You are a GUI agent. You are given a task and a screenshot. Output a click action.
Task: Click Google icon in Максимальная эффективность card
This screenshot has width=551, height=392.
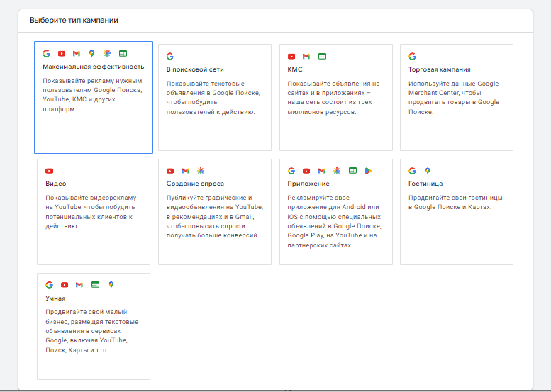pyautogui.click(x=46, y=53)
